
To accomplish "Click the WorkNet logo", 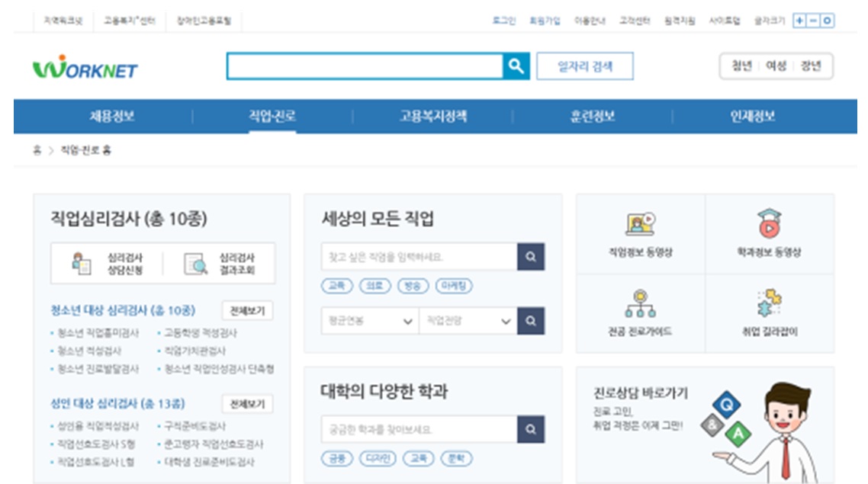I will pos(85,68).
